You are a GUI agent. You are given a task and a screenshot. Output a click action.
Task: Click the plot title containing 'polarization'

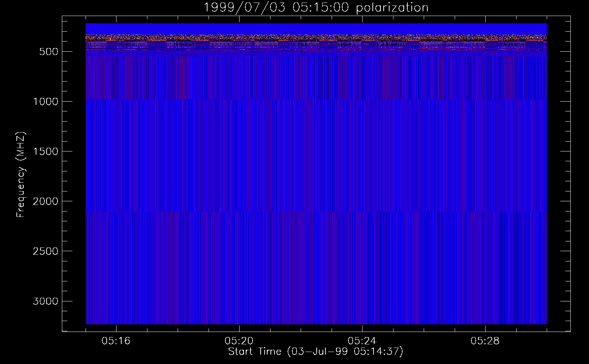pos(316,8)
